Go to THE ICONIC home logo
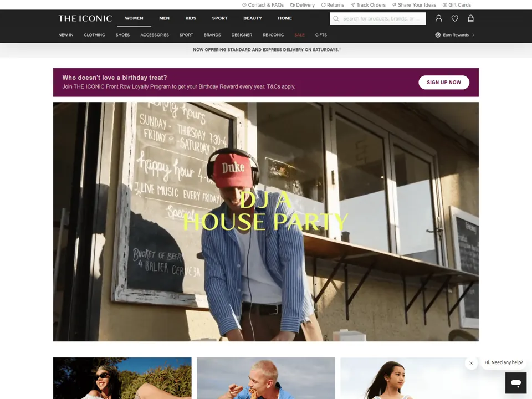This screenshot has width=532, height=399. coord(85,18)
